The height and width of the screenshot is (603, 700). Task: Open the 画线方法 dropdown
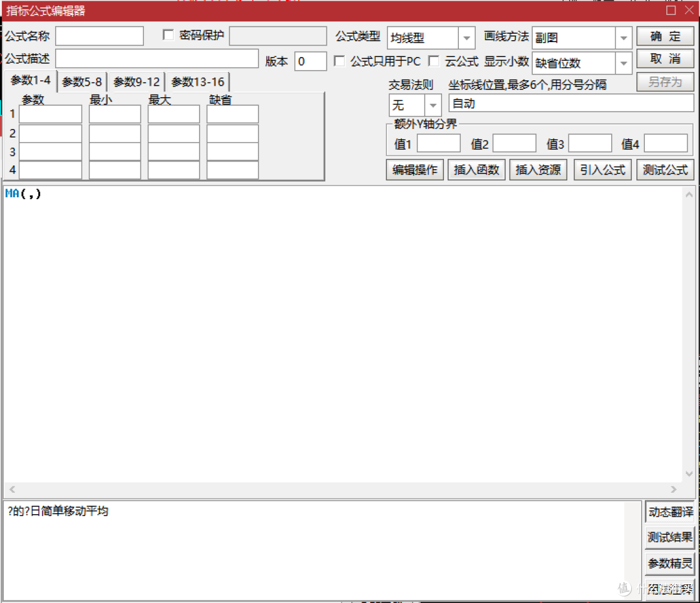coord(624,38)
